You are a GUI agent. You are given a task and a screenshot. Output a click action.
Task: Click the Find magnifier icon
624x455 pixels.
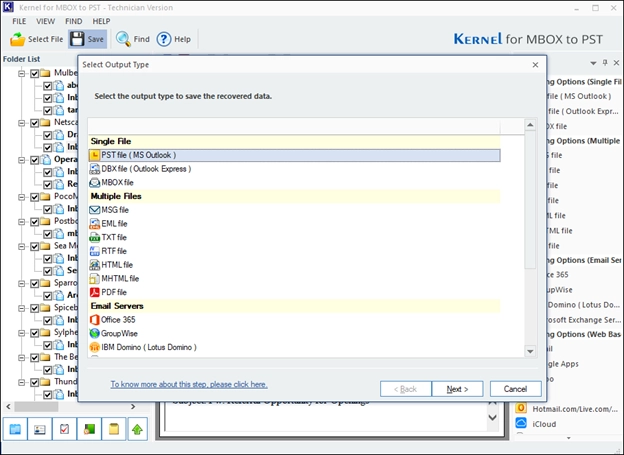point(123,39)
